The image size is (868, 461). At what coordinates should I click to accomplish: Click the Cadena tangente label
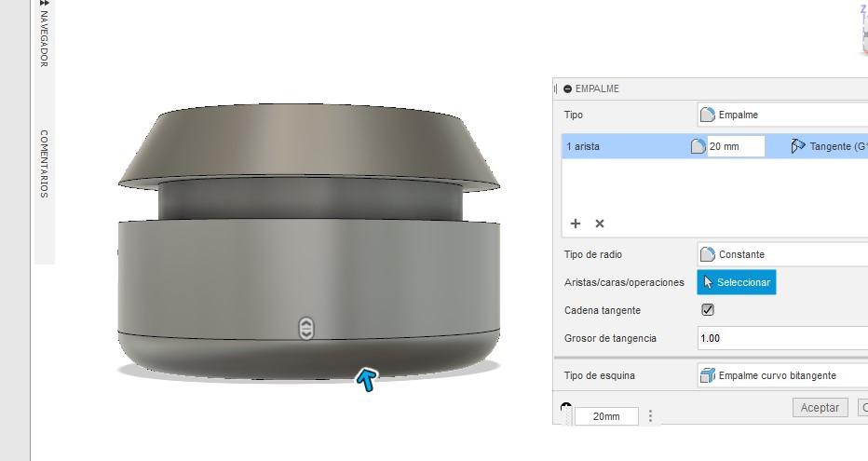point(603,310)
